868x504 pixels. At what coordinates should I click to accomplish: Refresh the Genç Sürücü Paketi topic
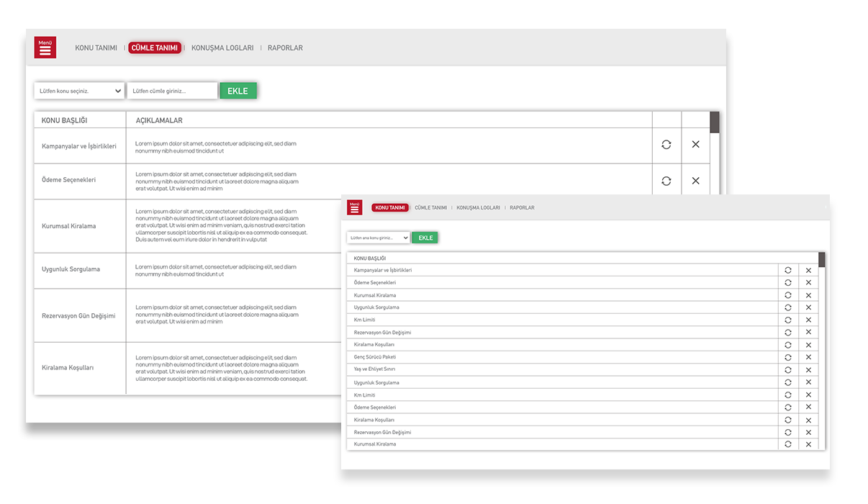pyautogui.click(x=788, y=357)
